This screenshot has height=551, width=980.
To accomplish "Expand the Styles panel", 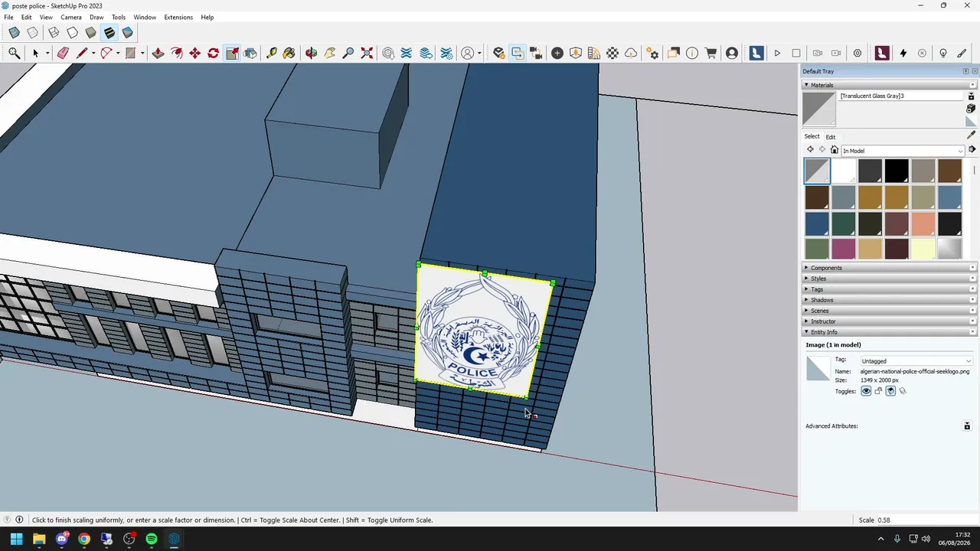I will pos(888,279).
